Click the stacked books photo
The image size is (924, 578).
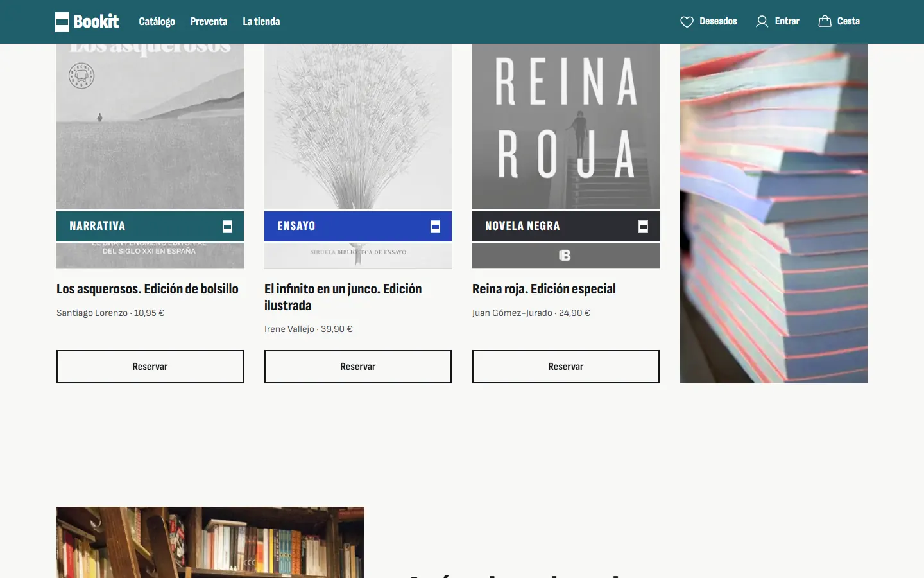click(x=774, y=213)
